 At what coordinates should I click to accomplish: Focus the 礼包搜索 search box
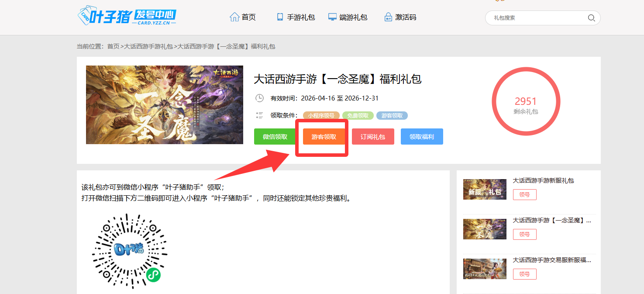[x=537, y=18]
